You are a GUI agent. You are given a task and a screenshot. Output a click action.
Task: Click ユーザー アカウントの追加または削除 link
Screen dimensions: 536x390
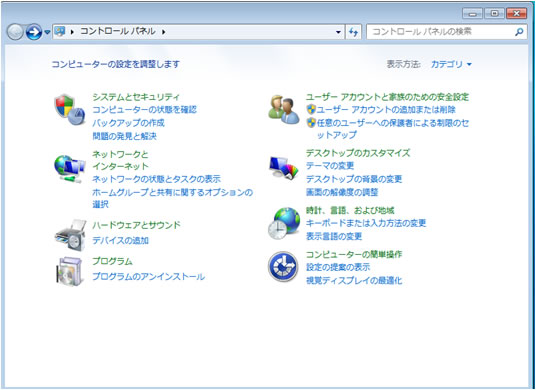point(386,110)
